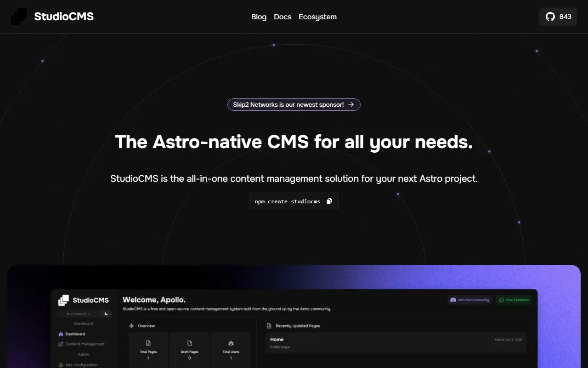The width and height of the screenshot is (588, 368).
Task: Open the version selector in preview sidebar
Action: pyautogui.click(x=79, y=314)
